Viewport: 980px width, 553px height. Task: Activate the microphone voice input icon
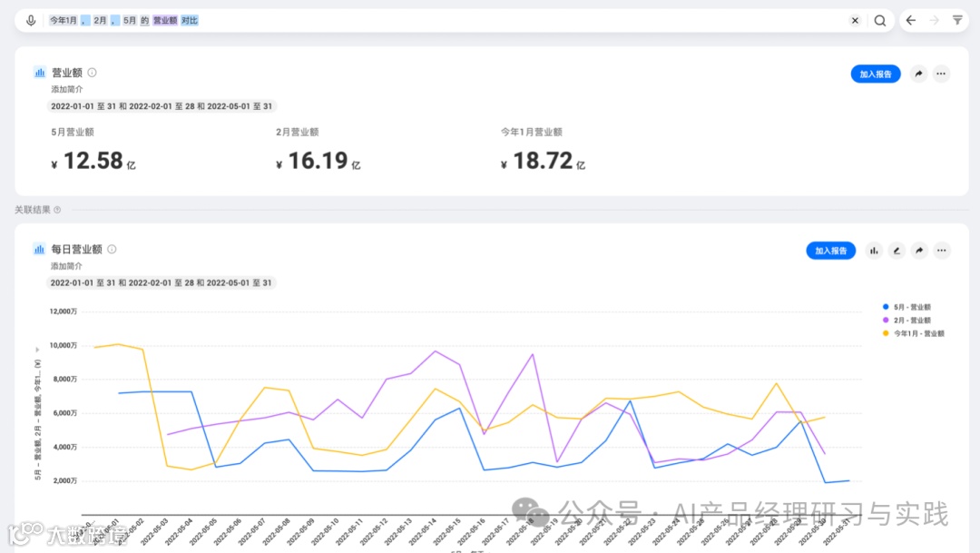(31, 21)
